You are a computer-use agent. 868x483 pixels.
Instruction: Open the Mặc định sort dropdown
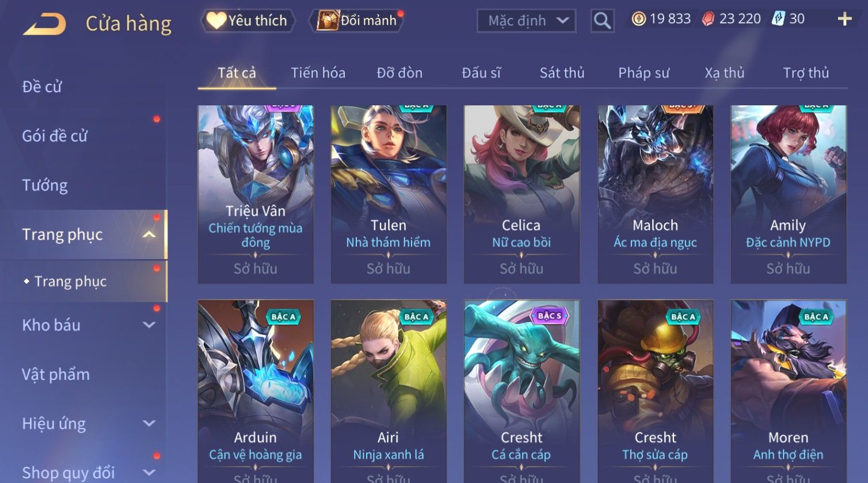tap(527, 21)
